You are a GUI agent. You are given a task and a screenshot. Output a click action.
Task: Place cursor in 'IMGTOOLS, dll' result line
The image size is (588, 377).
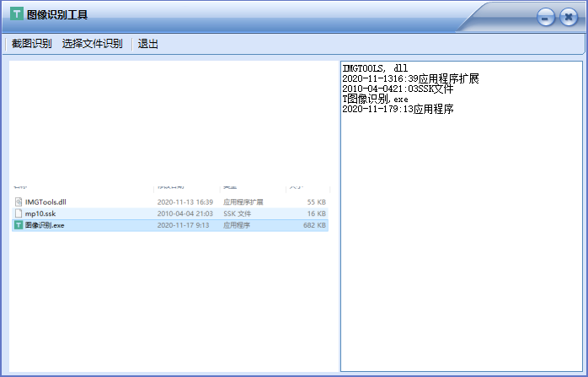click(x=376, y=68)
